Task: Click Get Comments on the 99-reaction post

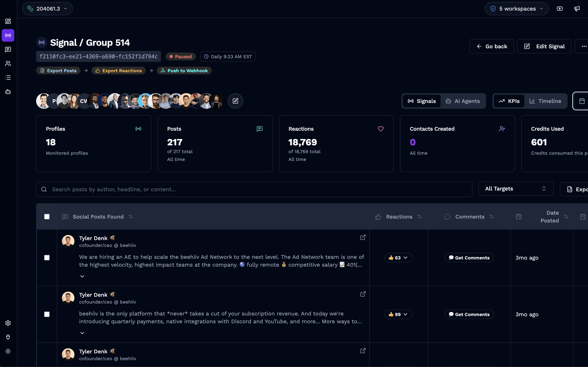Action: tap(469, 314)
